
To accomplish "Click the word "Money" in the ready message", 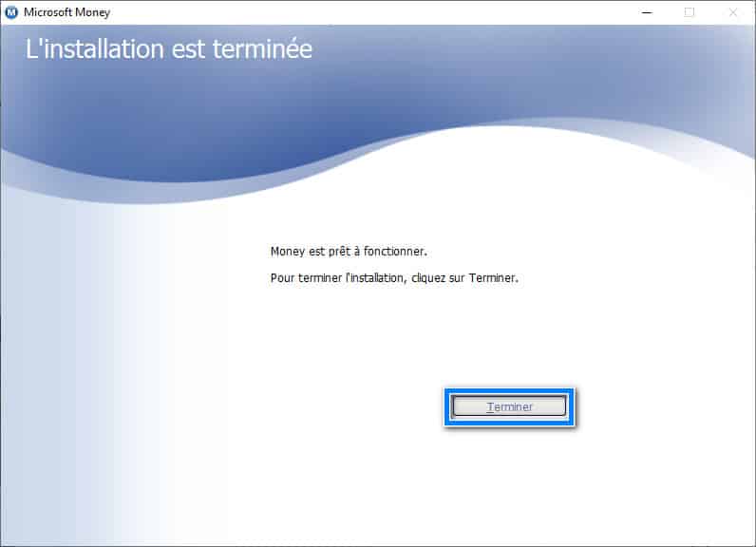I will (x=287, y=252).
